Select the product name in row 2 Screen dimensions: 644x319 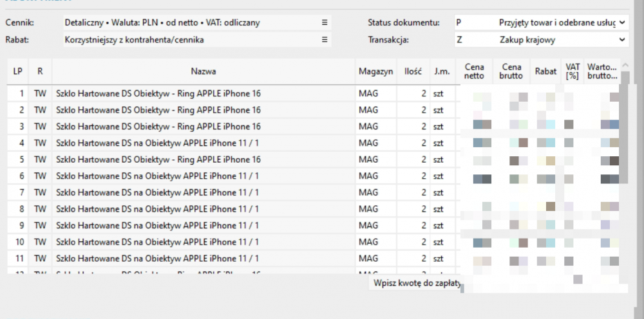pyautogui.click(x=158, y=110)
